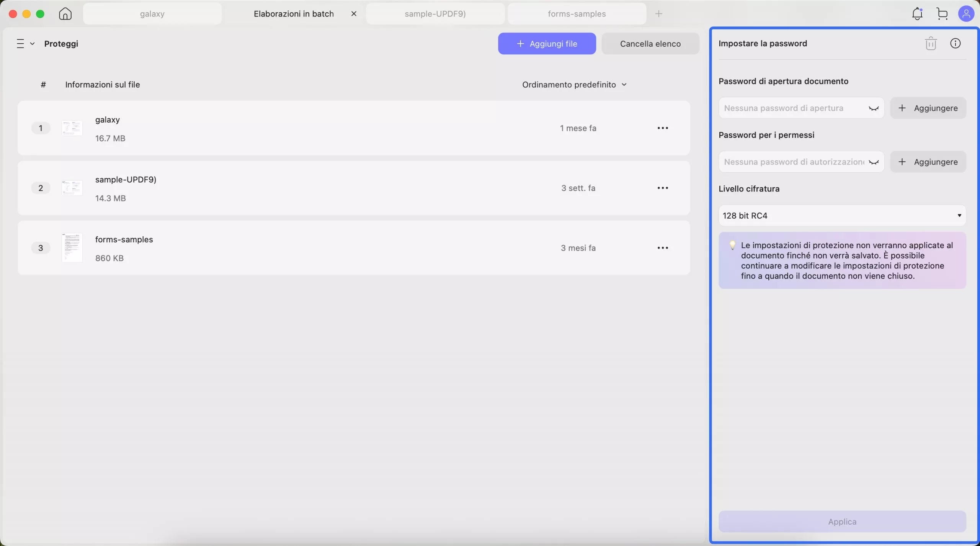Open the Ordinamento predefinito sort dropdown
Image resolution: width=980 pixels, height=546 pixels.
click(x=574, y=85)
